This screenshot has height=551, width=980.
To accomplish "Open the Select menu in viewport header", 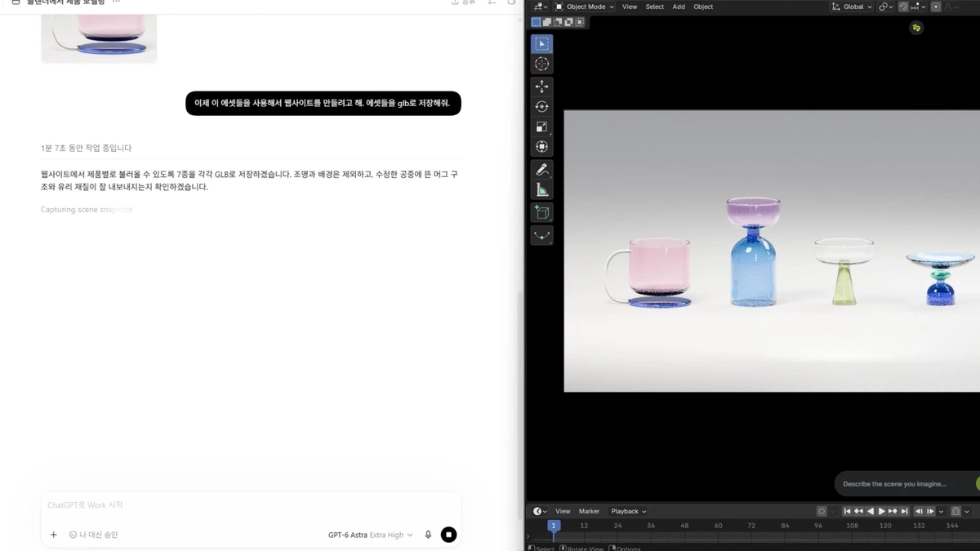I will 655,7.
